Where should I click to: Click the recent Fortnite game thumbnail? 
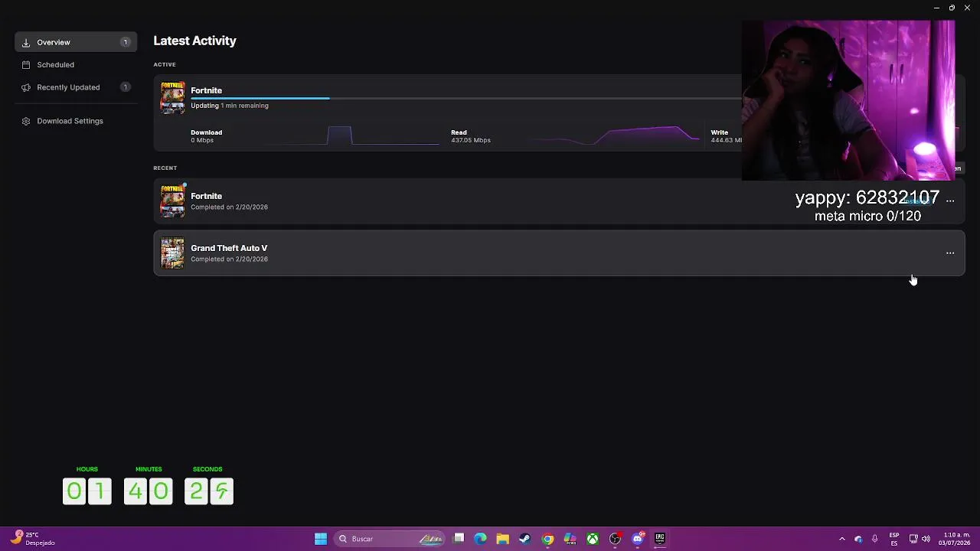pyautogui.click(x=172, y=201)
